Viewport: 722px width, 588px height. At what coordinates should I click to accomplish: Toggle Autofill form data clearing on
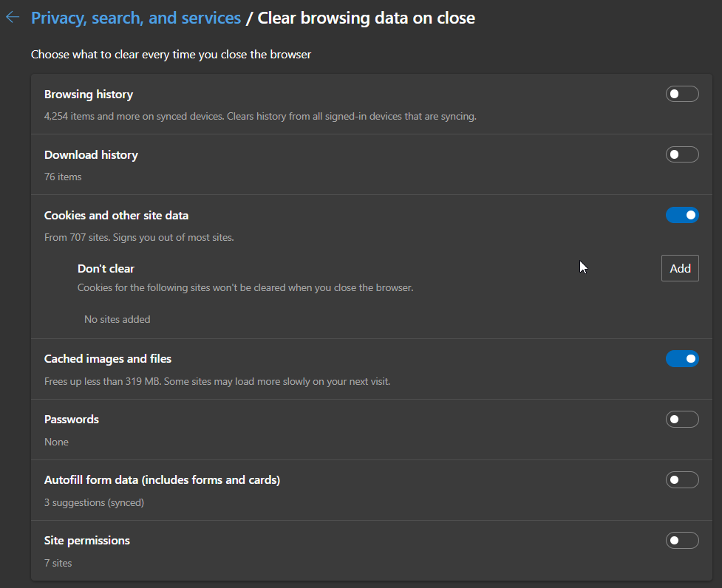(682, 480)
